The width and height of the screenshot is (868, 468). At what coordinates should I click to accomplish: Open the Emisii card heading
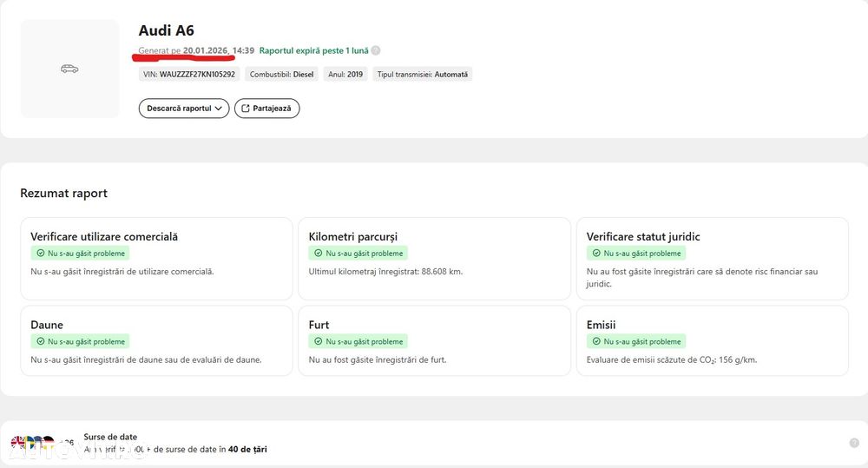602,325
